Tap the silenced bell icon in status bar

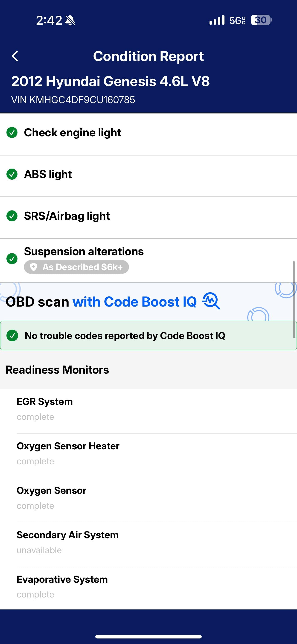point(70,20)
